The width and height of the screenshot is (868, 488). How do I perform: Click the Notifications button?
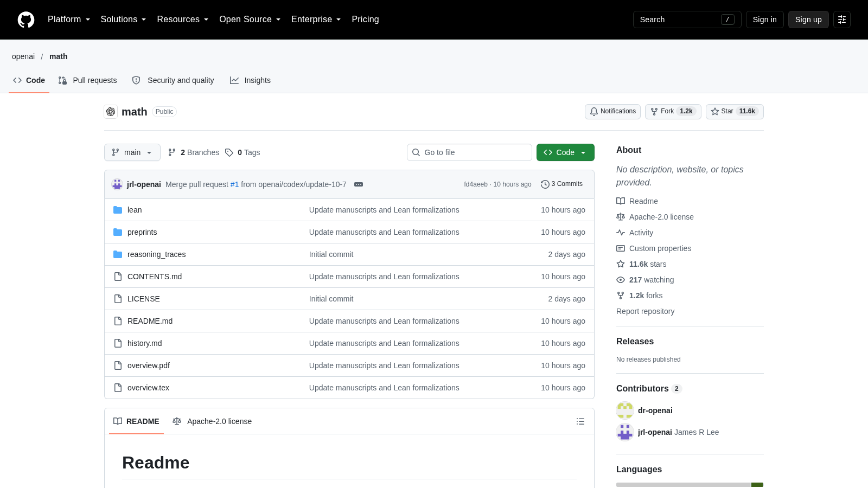coord(612,111)
